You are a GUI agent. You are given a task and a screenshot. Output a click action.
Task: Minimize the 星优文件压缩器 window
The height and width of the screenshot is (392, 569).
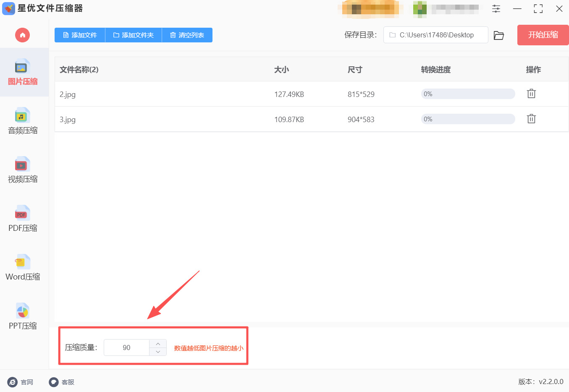[x=517, y=8]
